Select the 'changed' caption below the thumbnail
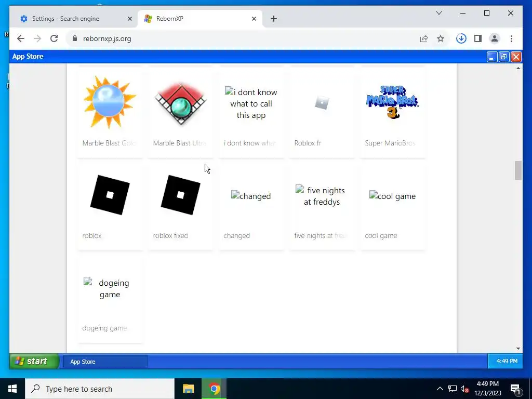This screenshot has height=399, width=532. click(x=236, y=235)
